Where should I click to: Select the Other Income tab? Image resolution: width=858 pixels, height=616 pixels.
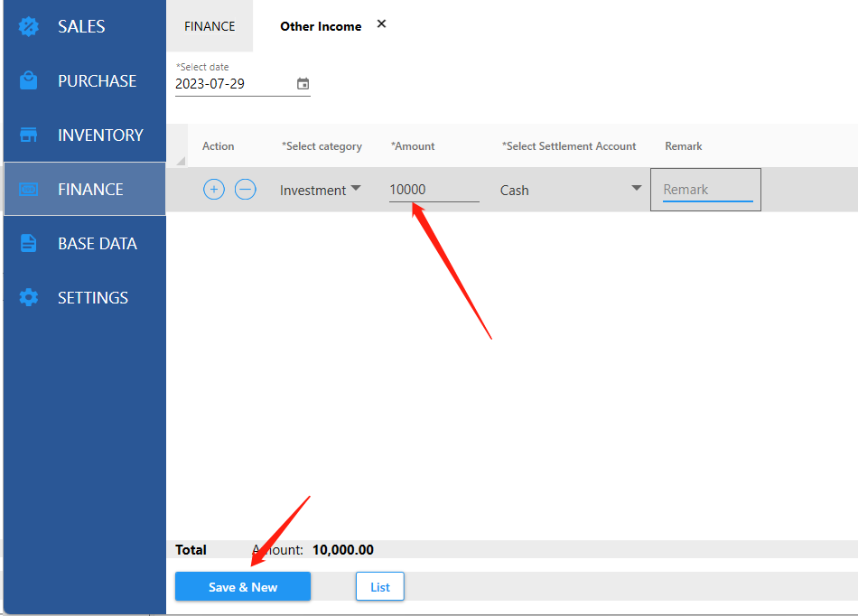click(321, 26)
